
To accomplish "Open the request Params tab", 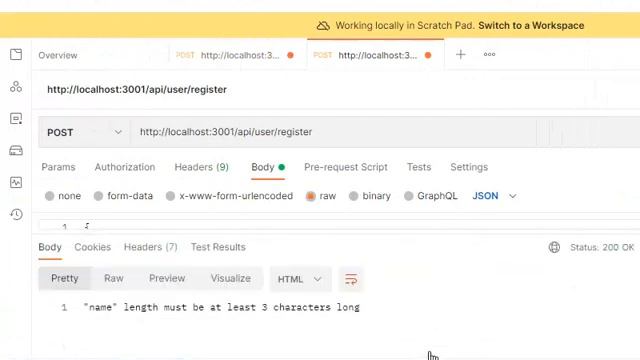I will (58, 167).
